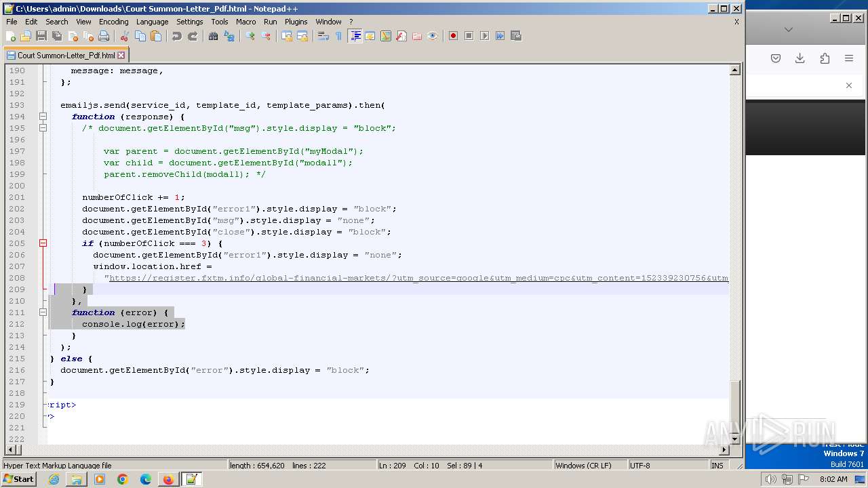Open Replace dialog from the toolbar icon
The width and height of the screenshot is (868, 488).
pyautogui.click(x=229, y=36)
